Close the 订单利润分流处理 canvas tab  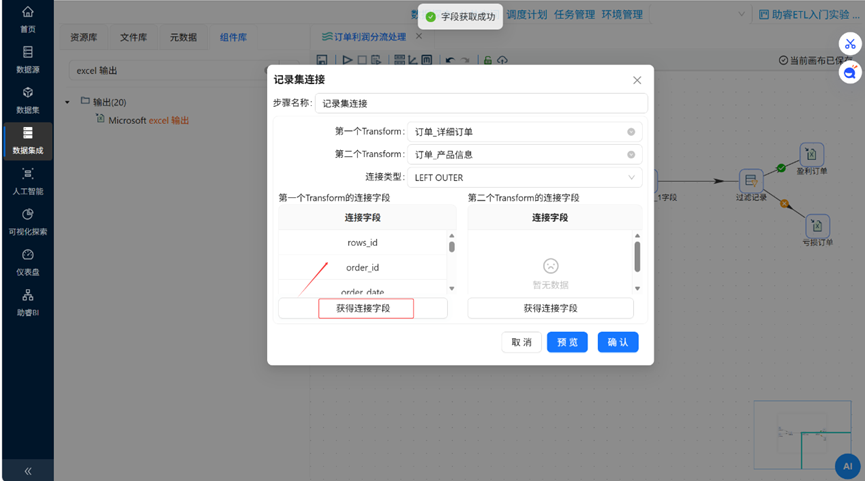point(419,36)
